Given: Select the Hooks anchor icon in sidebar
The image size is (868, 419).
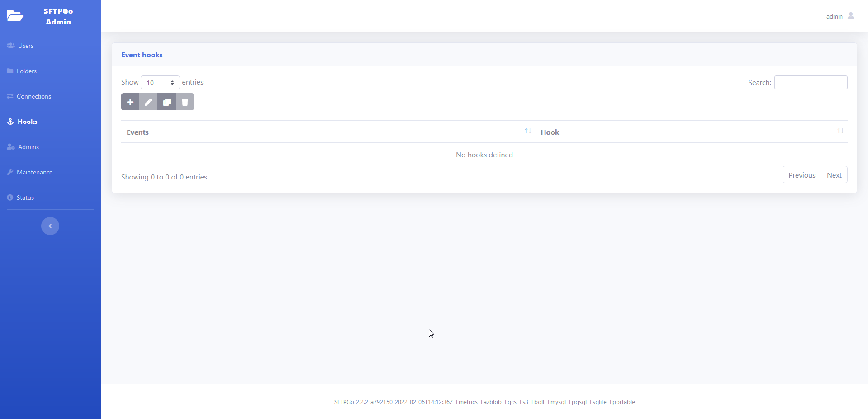Looking at the screenshot, I should (x=9, y=122).
